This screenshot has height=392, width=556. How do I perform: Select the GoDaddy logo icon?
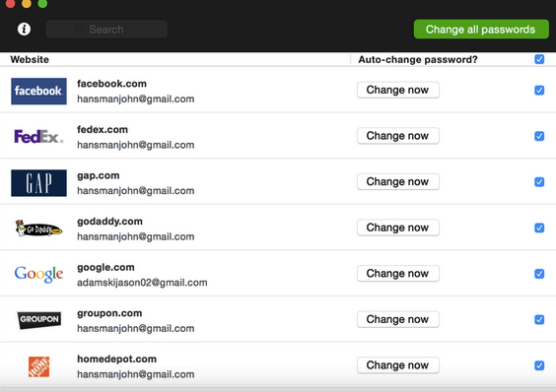click(38, 229)
